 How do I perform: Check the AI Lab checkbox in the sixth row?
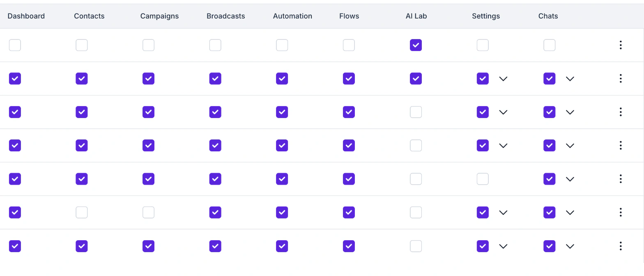(x=416, y=213)
